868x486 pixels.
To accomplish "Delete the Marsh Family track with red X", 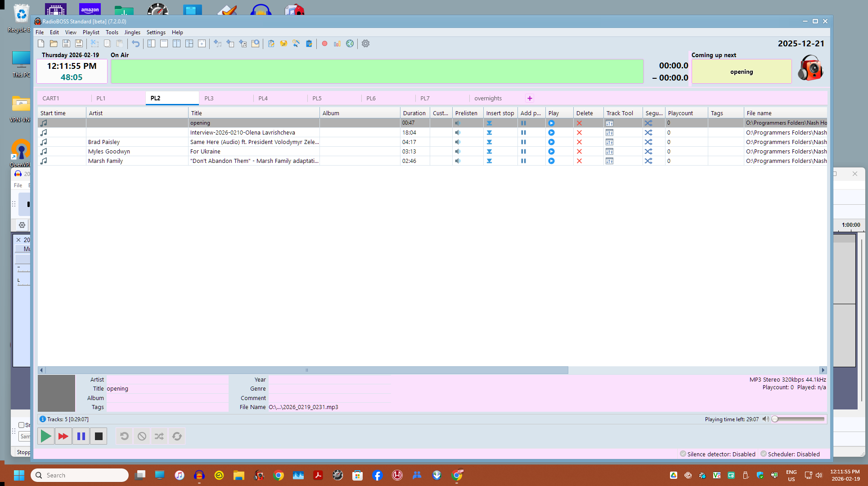I will pyautogui.click(x=579, y=161).
